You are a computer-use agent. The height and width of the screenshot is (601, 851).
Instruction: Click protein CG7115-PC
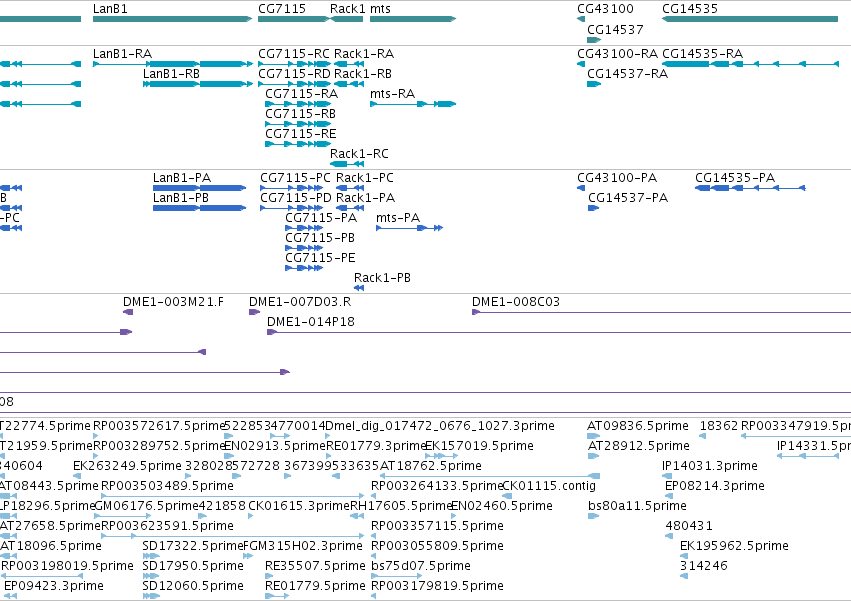click(291, 188)
